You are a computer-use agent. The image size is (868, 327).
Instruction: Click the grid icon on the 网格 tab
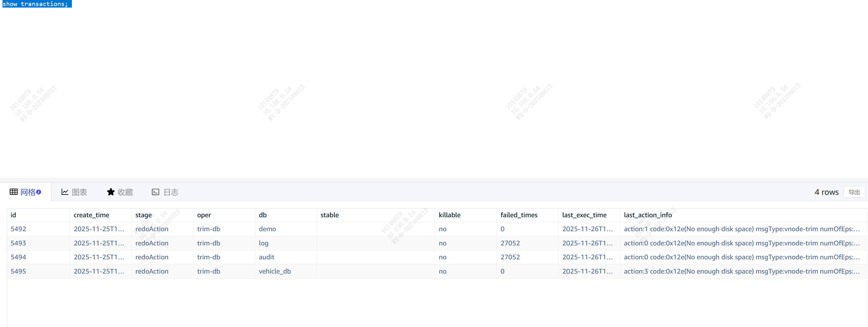[14, 192]
